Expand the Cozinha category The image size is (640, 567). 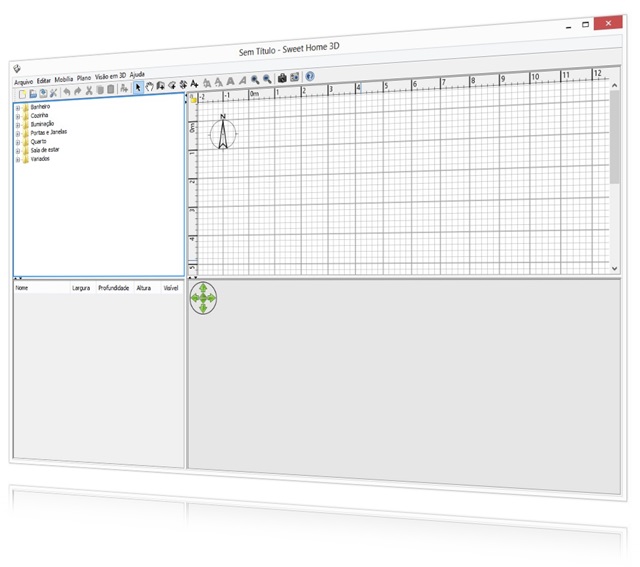pos(18,117)
